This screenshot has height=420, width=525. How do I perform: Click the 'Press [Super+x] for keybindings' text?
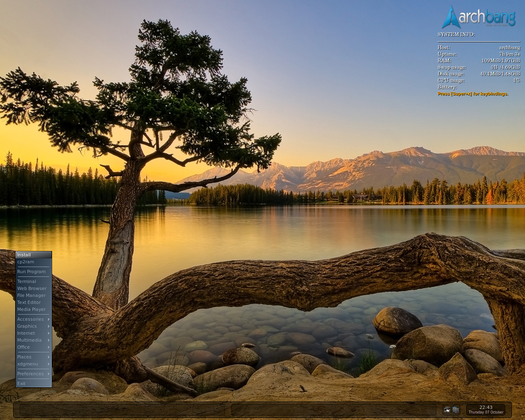point(473,94)
